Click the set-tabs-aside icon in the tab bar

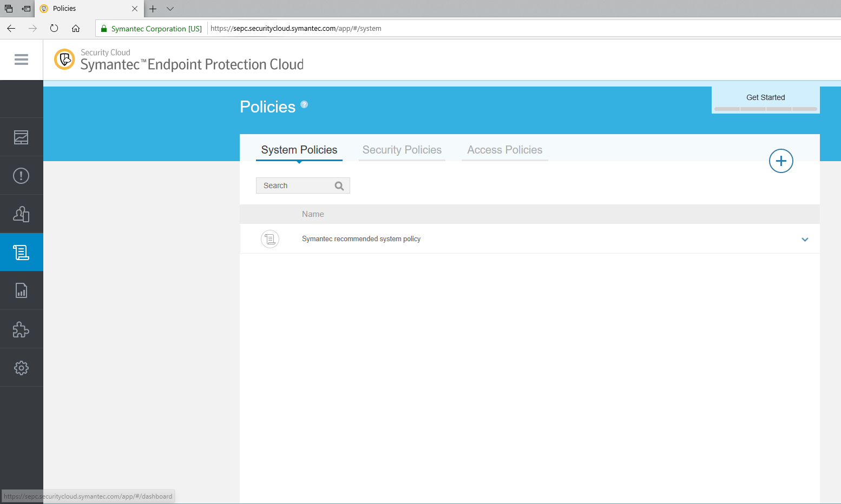click(26, 9)
